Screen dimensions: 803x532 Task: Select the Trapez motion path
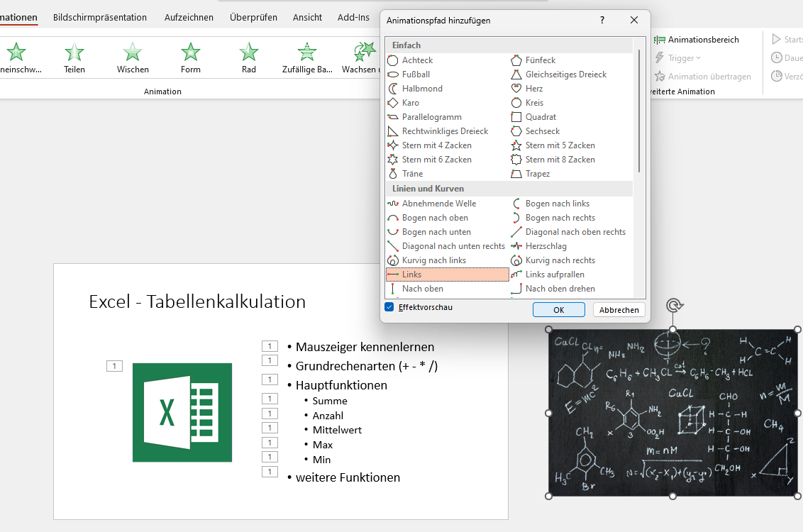(542, 173)
